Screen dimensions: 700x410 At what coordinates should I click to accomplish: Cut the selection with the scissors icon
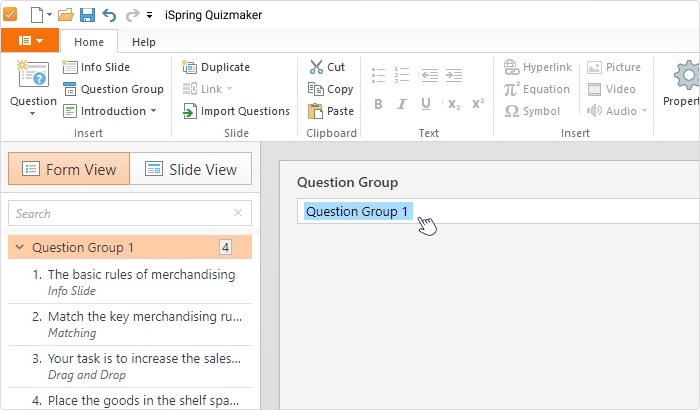[327, 67]
